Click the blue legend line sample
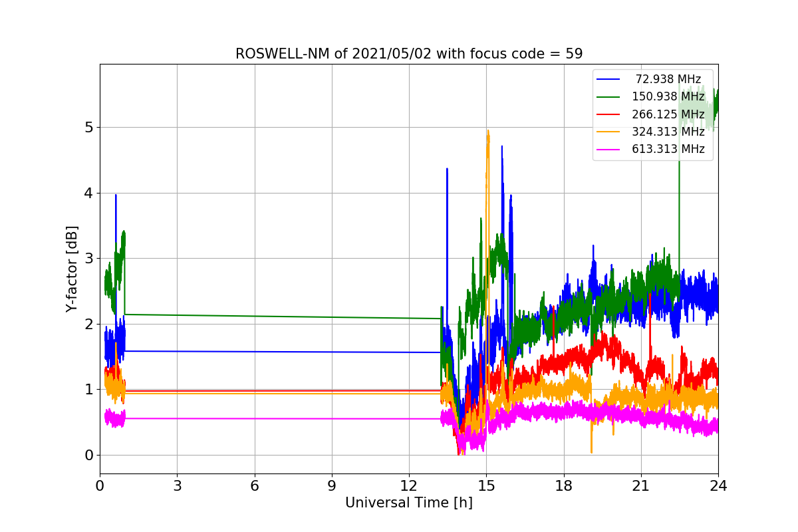This screenshot has height=532, width=798. [608, 79]
